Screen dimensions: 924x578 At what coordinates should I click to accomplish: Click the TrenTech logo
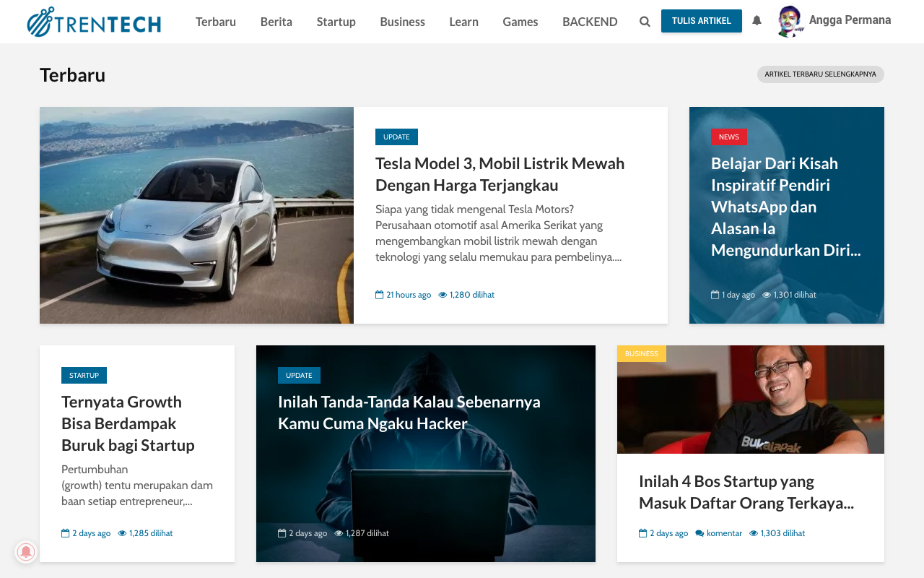[94, 22]
